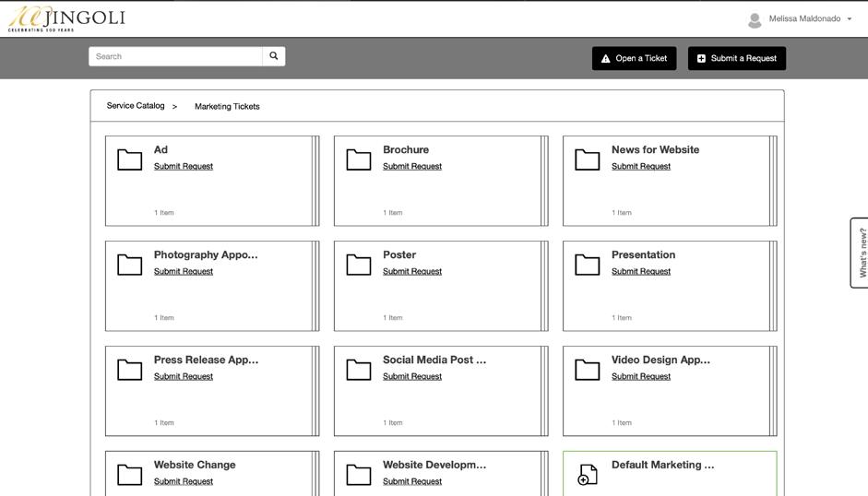Click the Ad folder icon

[x=129, y=159]
